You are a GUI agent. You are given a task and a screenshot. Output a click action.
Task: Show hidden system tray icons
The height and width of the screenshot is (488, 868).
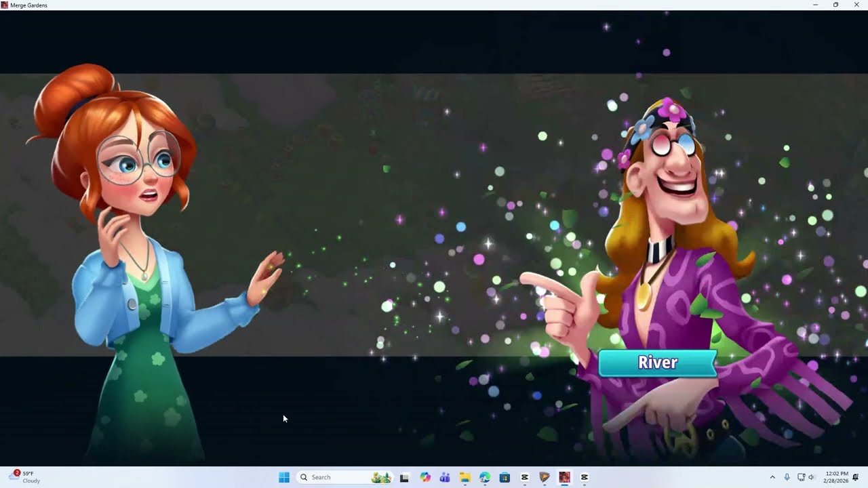[772, 477]
